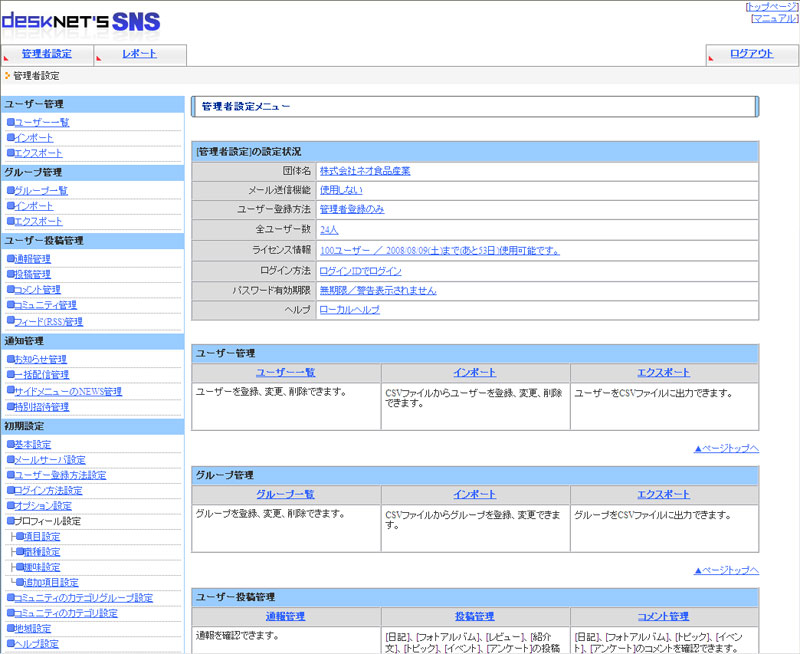Open インポート under sidebar ユーザー管理
This screenshot has width=800, height=654.
34,138
